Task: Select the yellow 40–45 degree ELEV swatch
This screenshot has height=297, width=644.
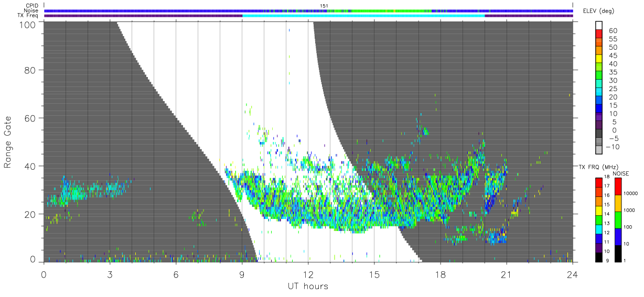Action: (x=599, y=59)
